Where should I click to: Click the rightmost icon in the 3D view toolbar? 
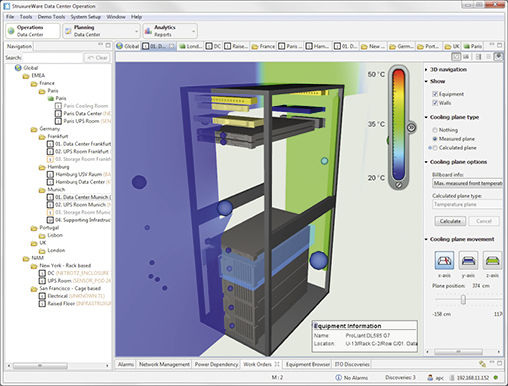coord(498,57)
